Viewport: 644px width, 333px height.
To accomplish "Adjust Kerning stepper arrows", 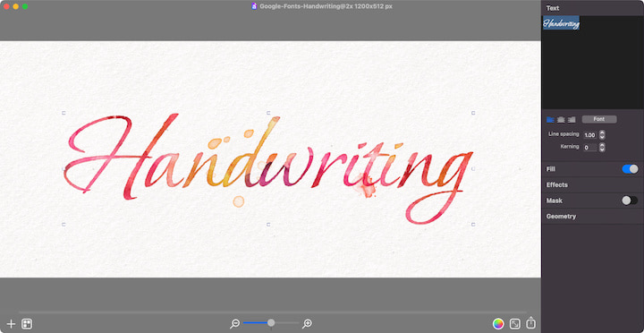I will coord(602,147).
